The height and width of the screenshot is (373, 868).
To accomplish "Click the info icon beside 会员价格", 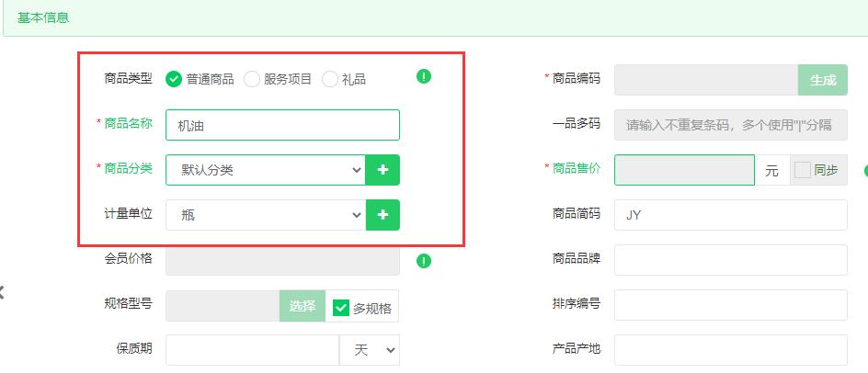I will tap(424, 261).
